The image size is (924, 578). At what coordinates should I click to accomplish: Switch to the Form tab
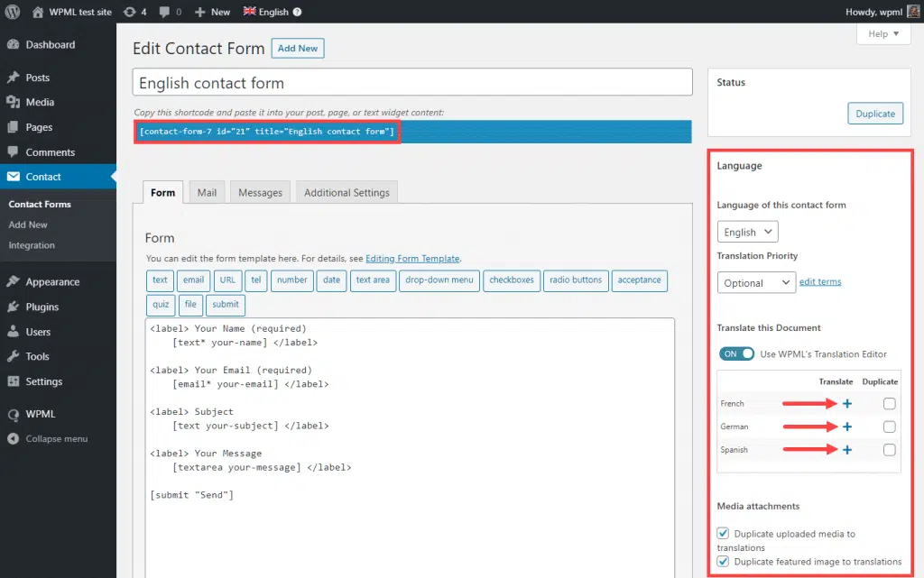(162, 192)
